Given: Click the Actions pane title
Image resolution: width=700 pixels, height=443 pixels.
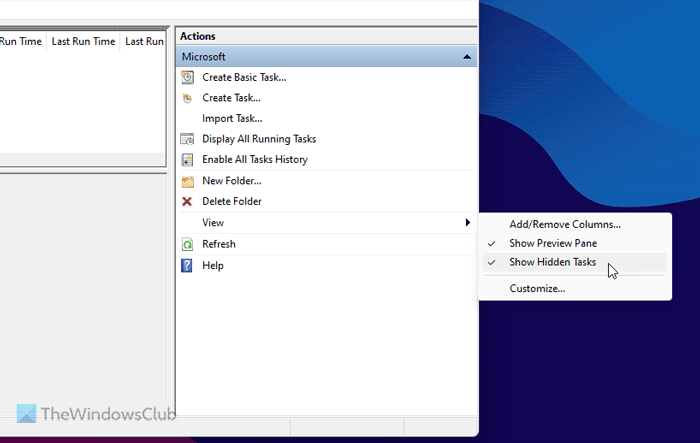Looking at the screenshot, I should click(198, 36).
